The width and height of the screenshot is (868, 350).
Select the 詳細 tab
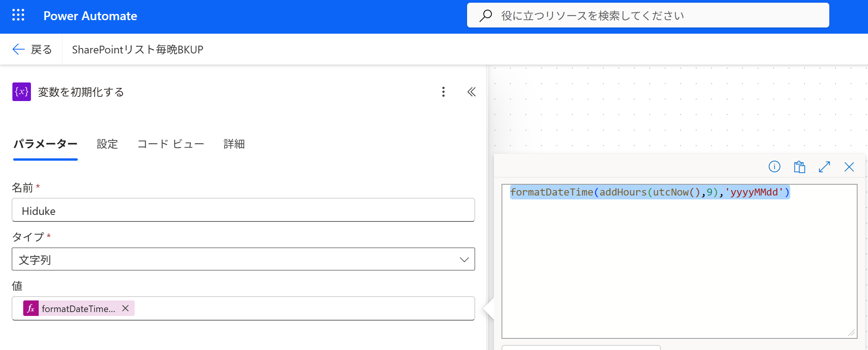(234, 144)
